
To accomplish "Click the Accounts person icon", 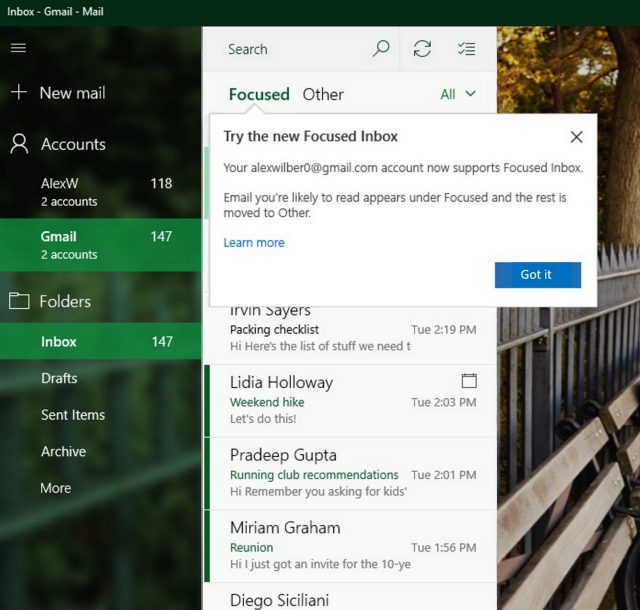I will 19,144.
